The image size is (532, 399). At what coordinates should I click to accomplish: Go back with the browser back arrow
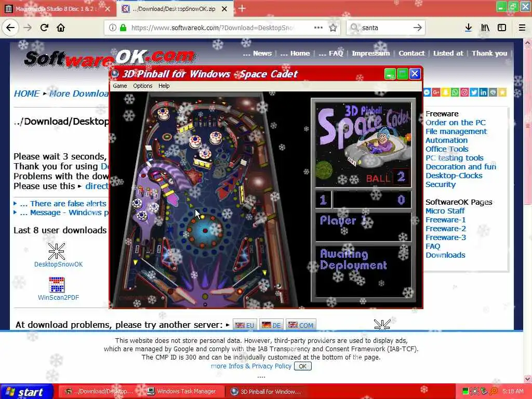[10, 28]
